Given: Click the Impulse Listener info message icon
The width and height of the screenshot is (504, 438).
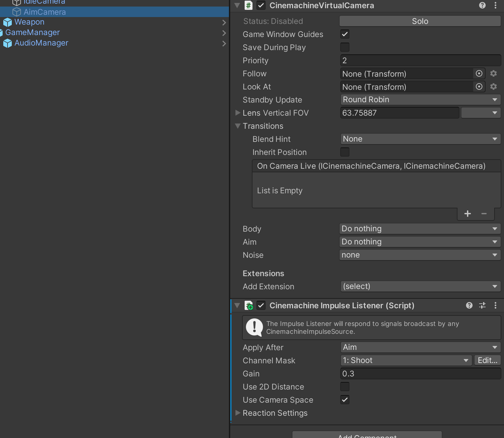Looking at the screenshot, I should pyautogui.click(x=254, y=327).
